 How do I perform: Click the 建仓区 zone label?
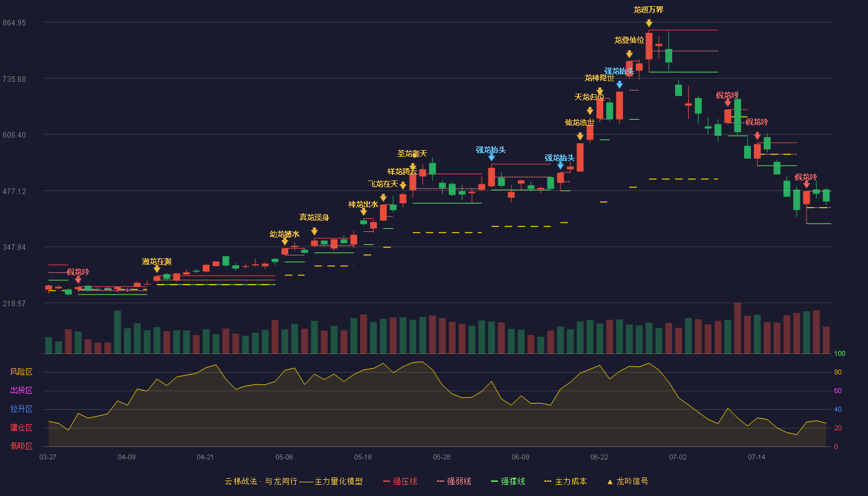click(x=21, y=428)
